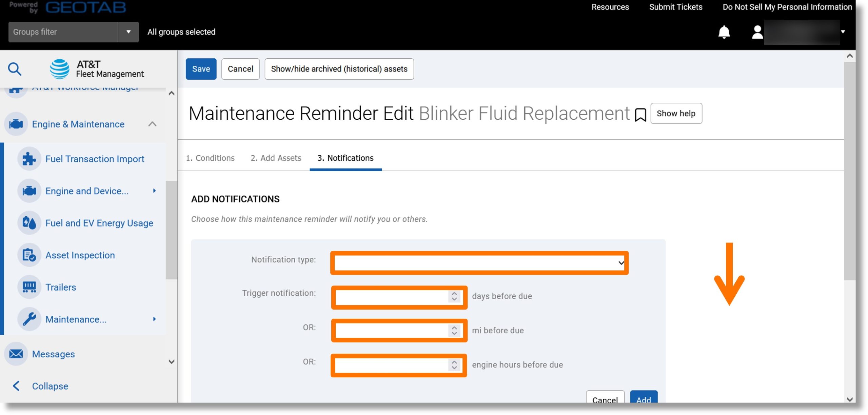Click the Save button
This screenshot has width=868, height=415.
point(201,68)
